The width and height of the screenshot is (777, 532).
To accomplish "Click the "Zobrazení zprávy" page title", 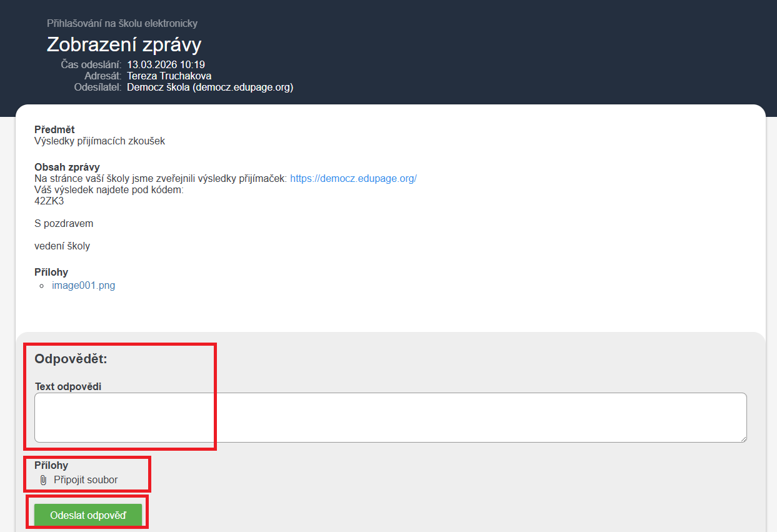I will (124, 45).
